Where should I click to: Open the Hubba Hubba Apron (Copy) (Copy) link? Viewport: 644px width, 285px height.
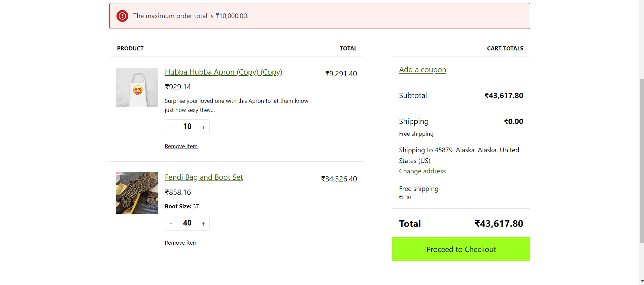224,72
